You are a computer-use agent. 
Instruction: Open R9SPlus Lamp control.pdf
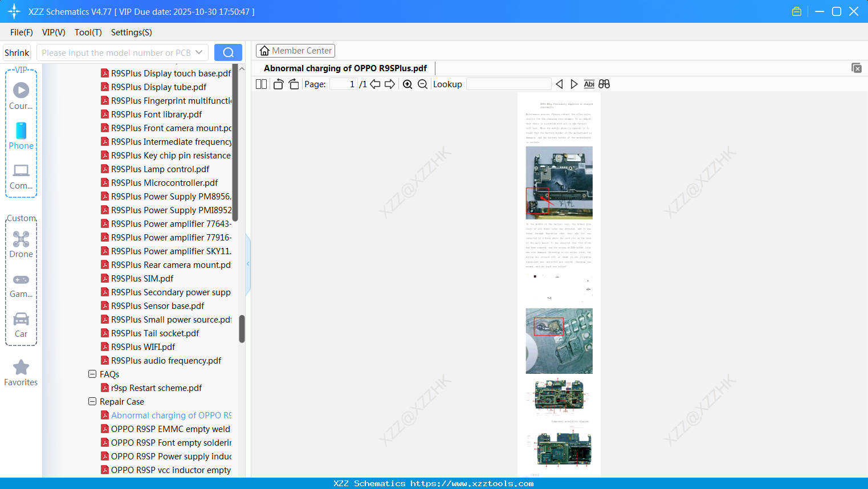point(160,169)
